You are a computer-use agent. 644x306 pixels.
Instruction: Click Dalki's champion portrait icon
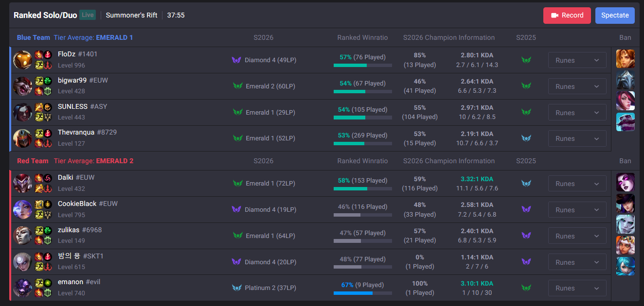tap(22, 184)
